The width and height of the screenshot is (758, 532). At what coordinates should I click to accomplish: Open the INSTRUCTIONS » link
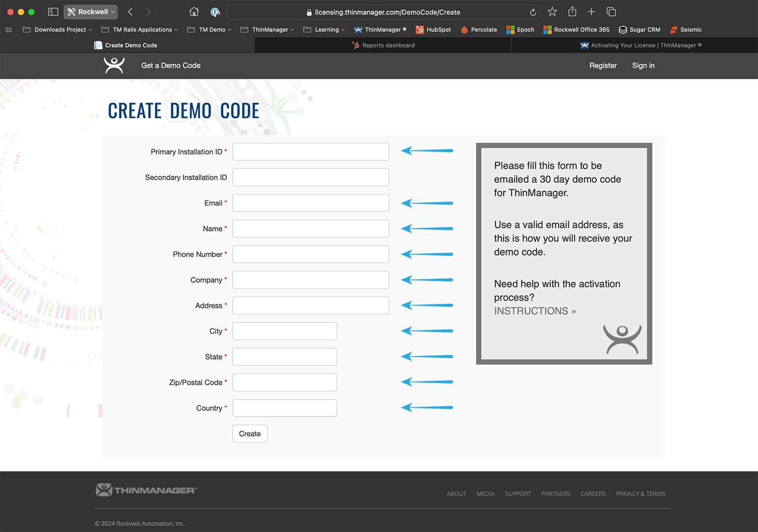pyautogui.click(x=535, y=311)
